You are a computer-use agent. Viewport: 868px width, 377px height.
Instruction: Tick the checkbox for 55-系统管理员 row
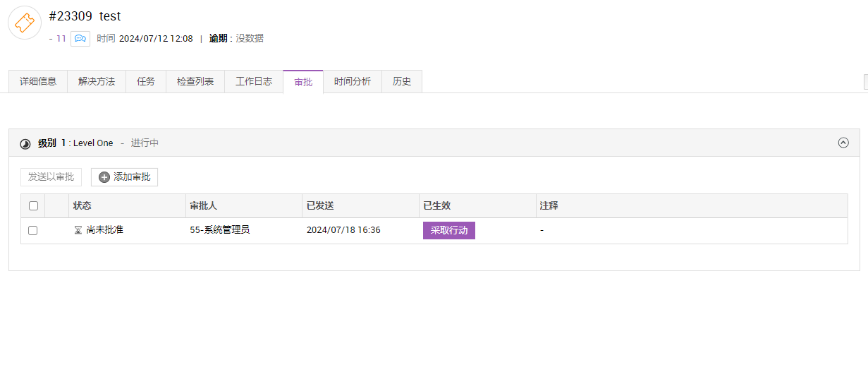click(x=33, y=231)
